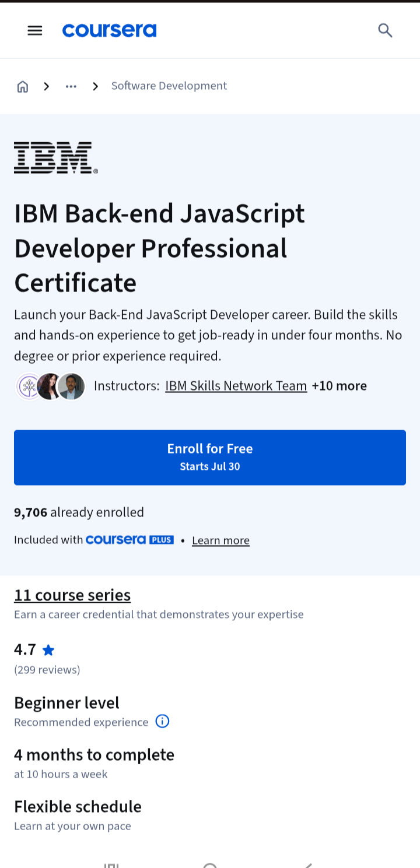Click the IBM Skills Network instructor avatar
This screenshot has height=868, width=420.
click(x=28, y=386)
